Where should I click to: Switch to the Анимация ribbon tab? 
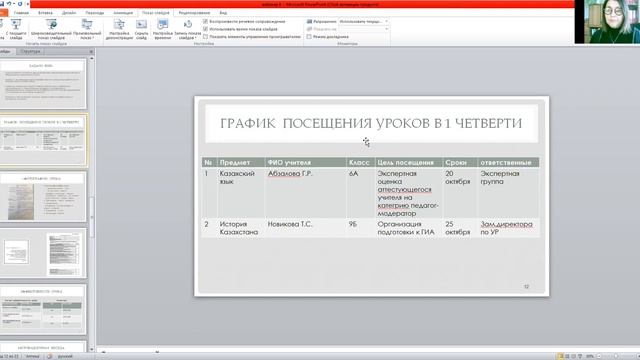tap(123, 13)
